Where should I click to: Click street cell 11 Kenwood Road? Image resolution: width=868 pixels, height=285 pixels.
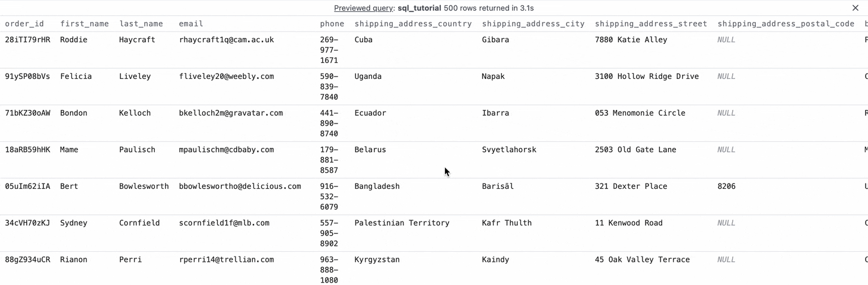click(628, 223)
